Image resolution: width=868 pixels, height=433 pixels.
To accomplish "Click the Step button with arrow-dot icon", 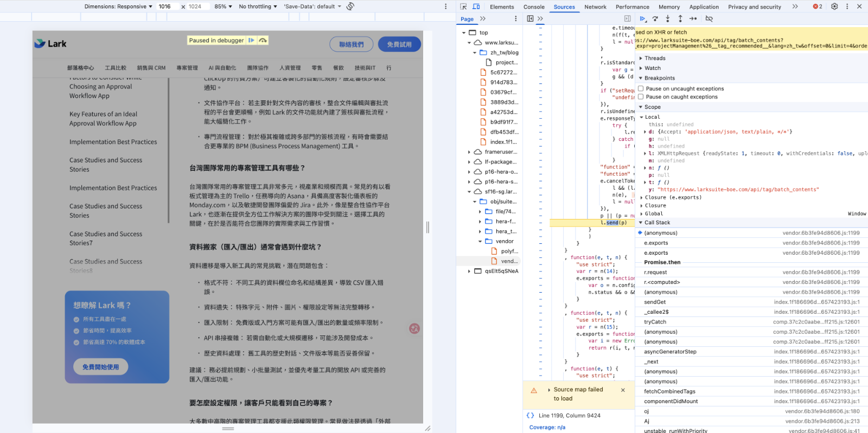I will point(694,18).
